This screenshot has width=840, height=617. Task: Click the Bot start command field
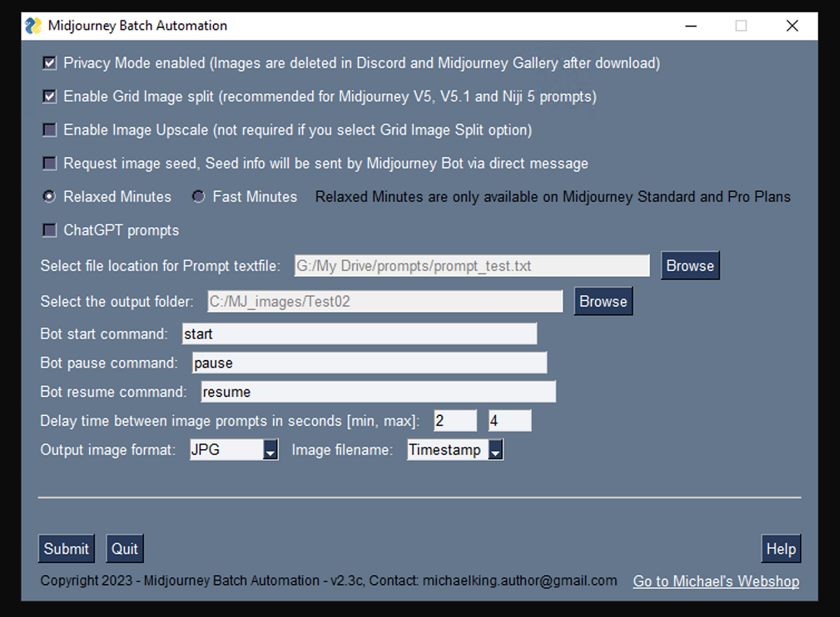[360, 334]
